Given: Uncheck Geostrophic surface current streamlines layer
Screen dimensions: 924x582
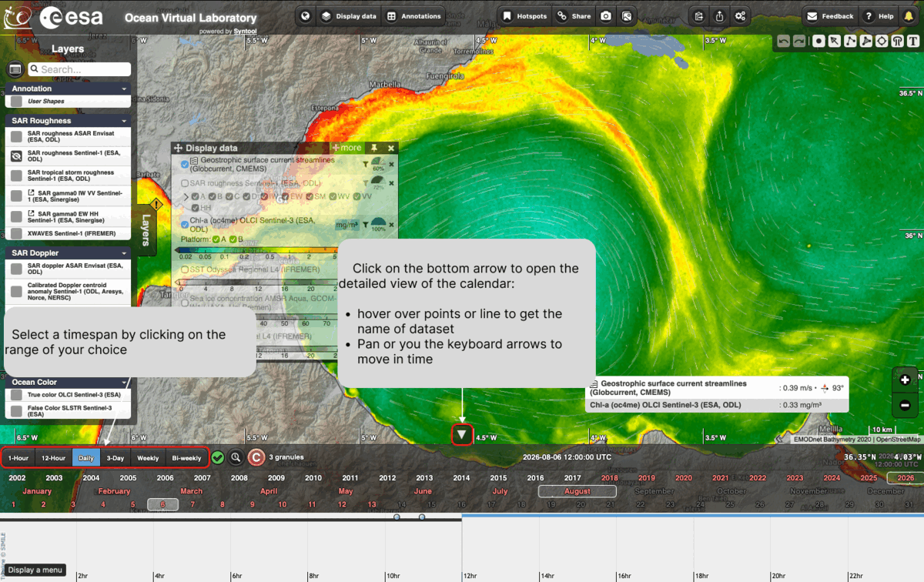Looking at the screenshot, I should point(185,164).
